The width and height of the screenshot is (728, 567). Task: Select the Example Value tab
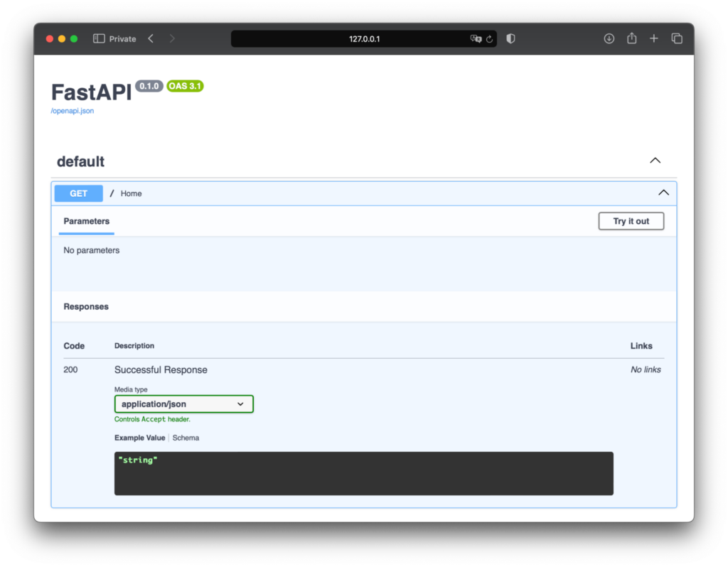139,438
